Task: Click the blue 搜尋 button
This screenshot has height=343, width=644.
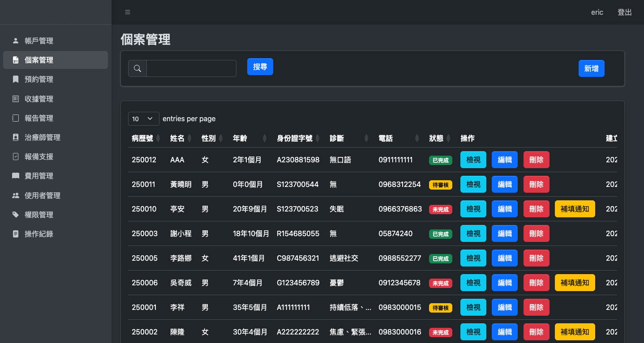Action: 260,66
